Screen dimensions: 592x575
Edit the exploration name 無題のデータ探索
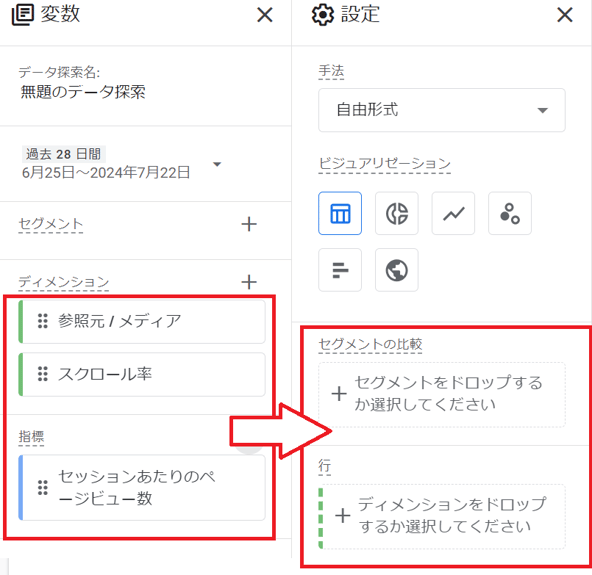[x=83, y=92]
